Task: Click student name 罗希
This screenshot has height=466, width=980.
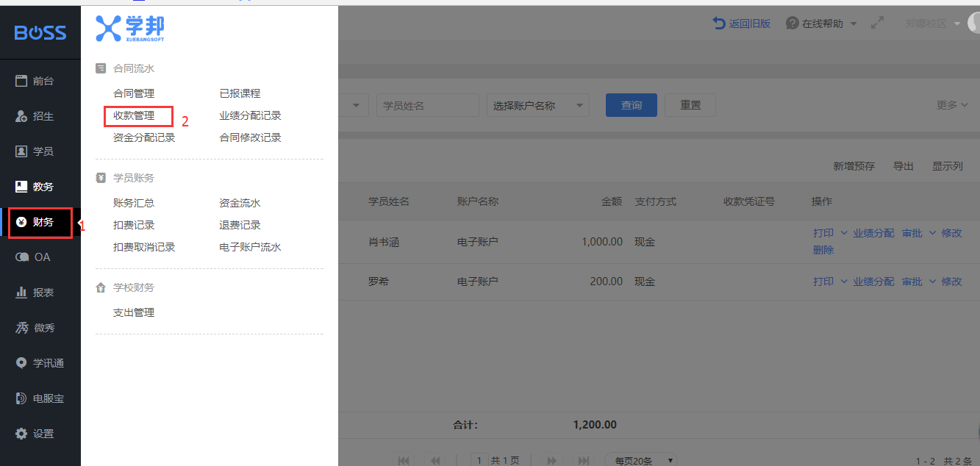Action: coord(379,282)
